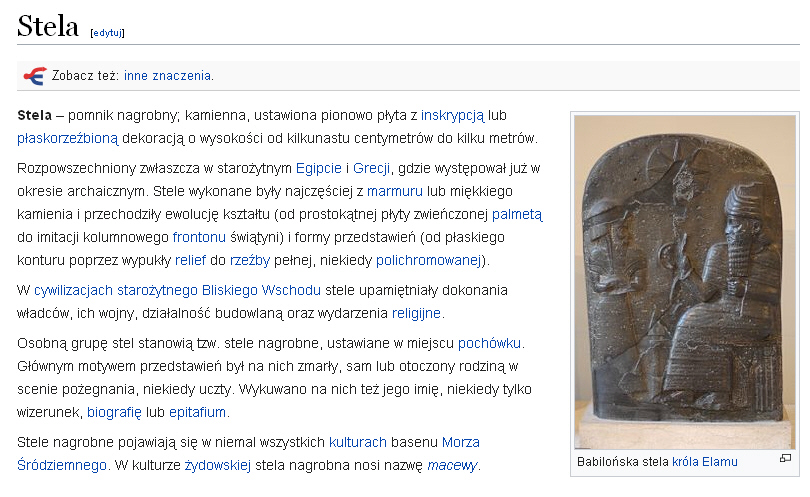Open 'cywilizacjach starożytnego Bliskiego Wschodu' link
This screenshot has width=810, height=497.
(x=177, y=290)
